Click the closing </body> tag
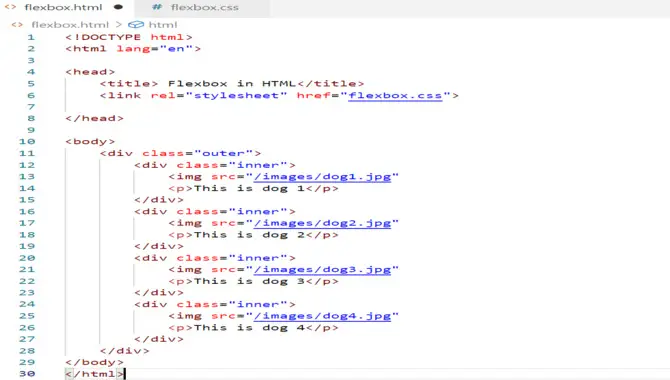This screenshot has width=670, height=380. pos(94,362)
